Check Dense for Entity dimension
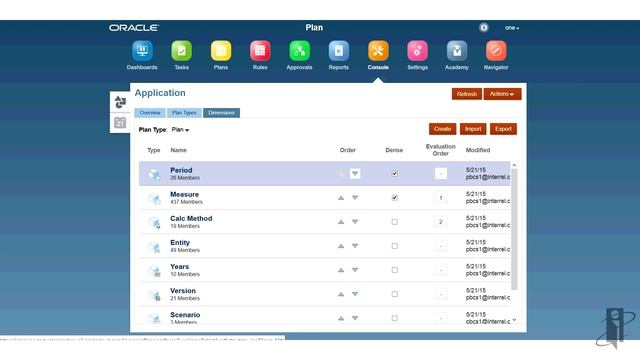The height and width of the screenshot is (360, 640). (394, 246)
